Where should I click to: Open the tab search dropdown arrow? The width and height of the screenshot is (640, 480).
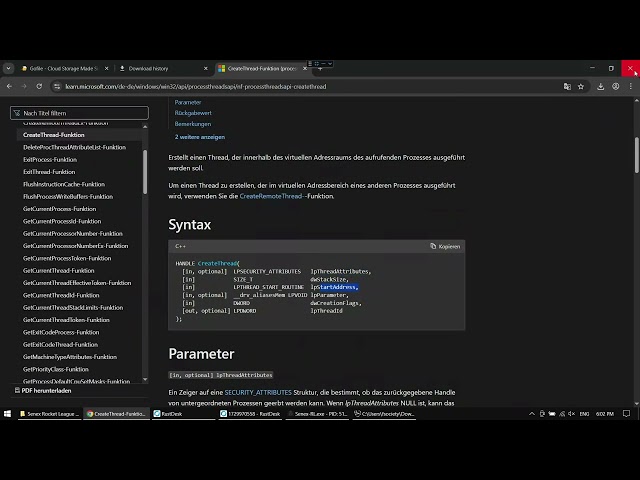point(9,69)
